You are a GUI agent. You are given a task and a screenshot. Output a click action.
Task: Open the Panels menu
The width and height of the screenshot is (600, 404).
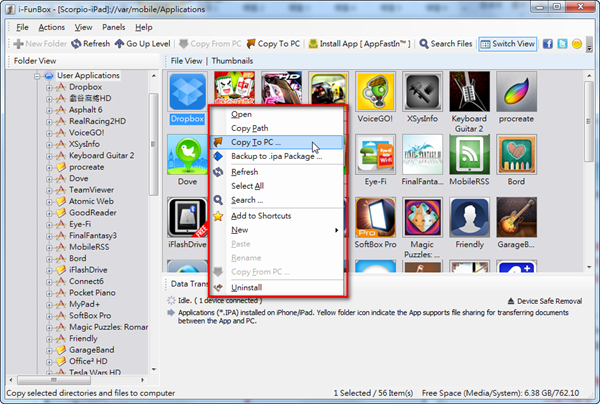[x=114, y=27]
